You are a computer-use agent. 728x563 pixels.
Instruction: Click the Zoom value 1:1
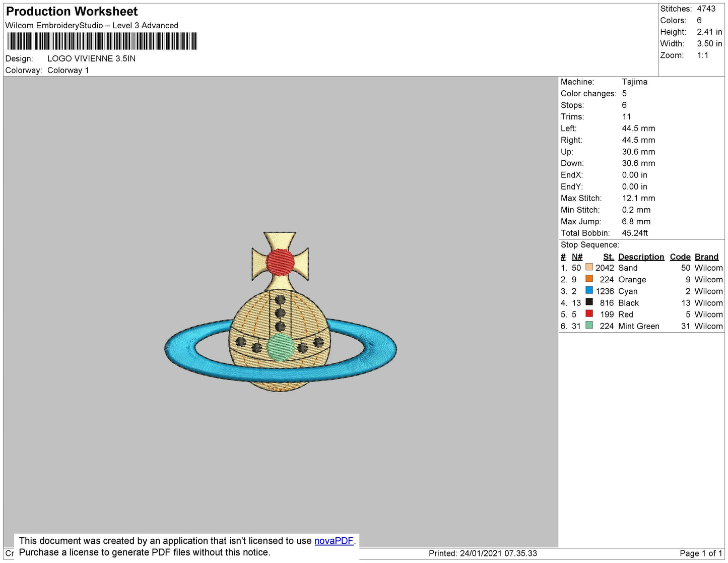click(703, 55)
